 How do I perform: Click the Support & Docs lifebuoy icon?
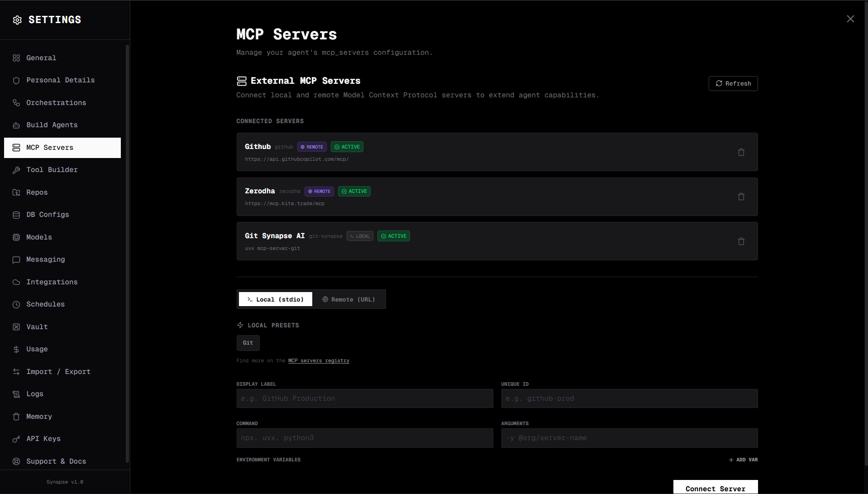point(16,461)
